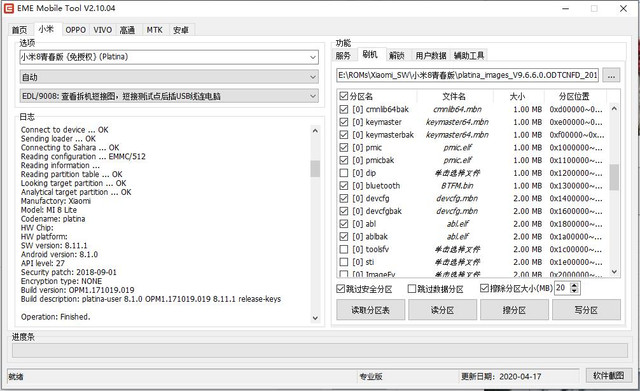This screenshot has width=640, height=391.
Task: Click the ROM path input field
Action: pos(467,75)
